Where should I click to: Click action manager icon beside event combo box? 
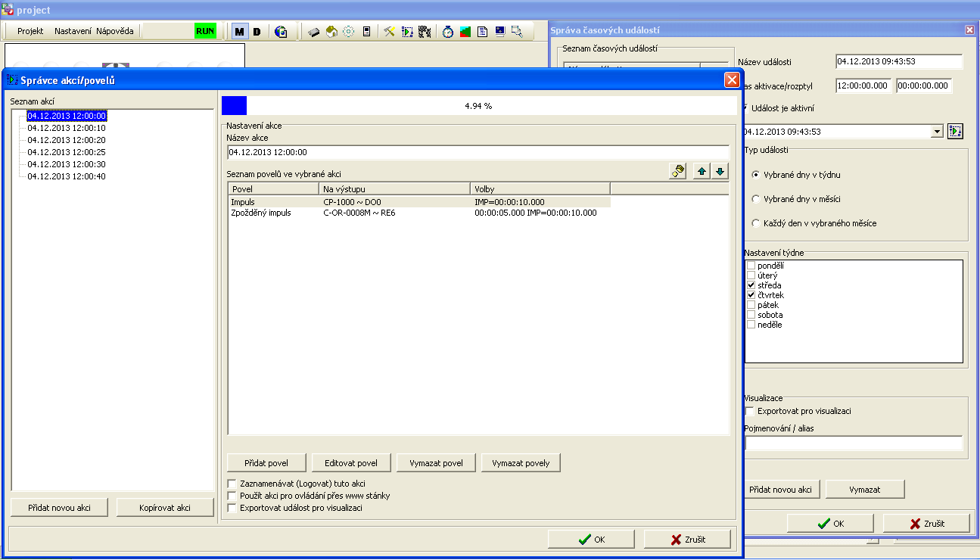click(x=955, y=132)
